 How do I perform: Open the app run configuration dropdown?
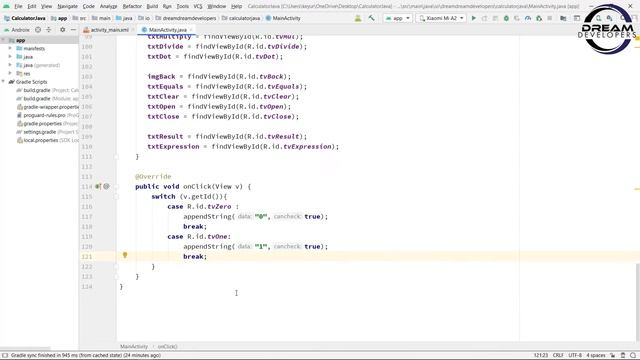398,18
